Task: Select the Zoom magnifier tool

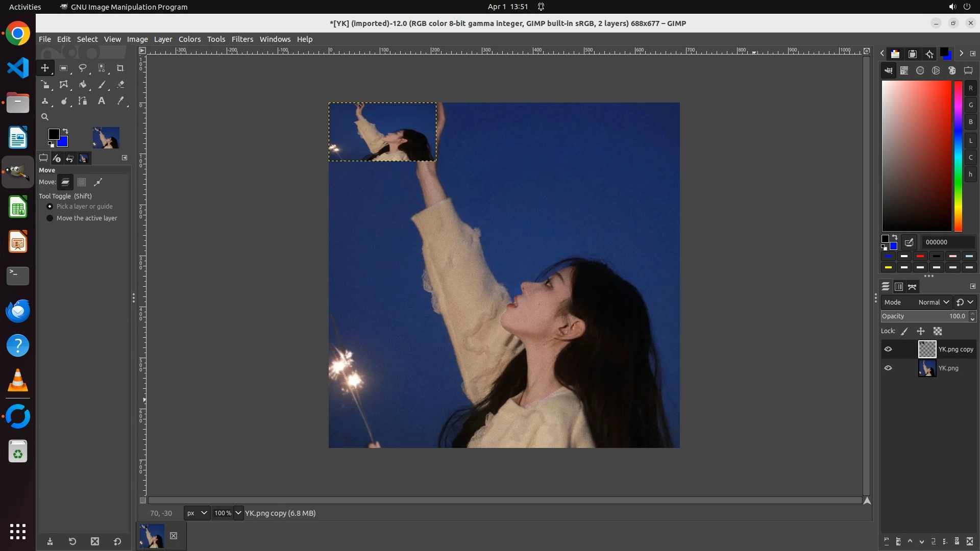Action: pyautogui.click(x=45, y=117)
